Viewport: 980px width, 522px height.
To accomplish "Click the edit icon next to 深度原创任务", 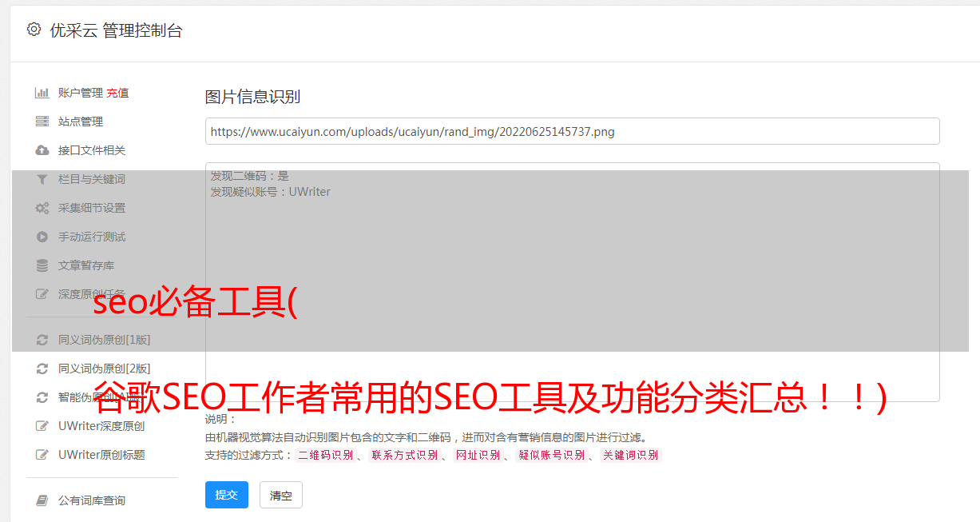I will click(x=42, y=294).
